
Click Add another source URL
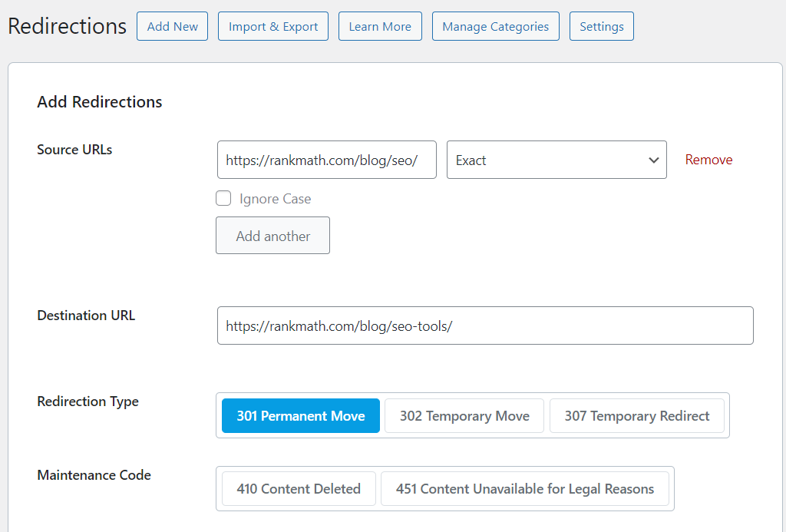coord(272,235)
